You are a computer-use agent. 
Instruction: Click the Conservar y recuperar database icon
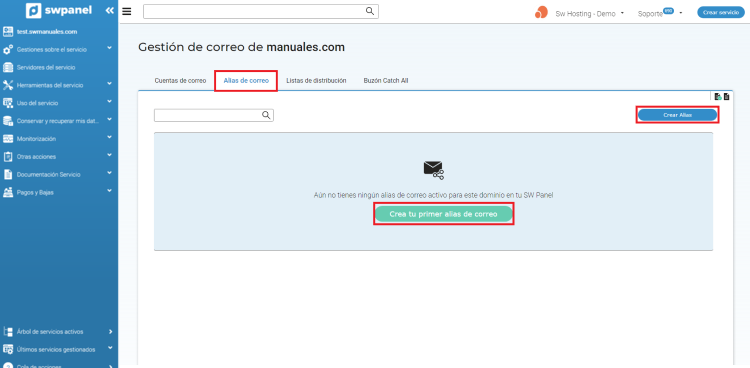tap(8, 121)
